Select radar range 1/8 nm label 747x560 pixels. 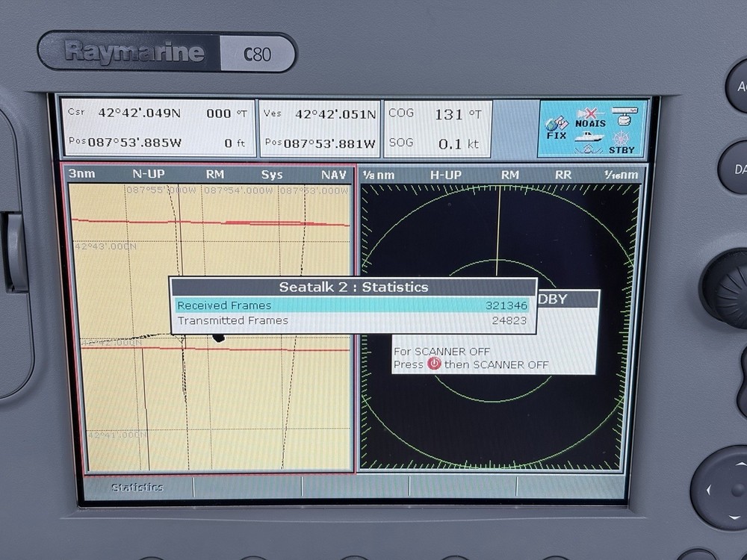pyautogui.click(x=379, y=175)
